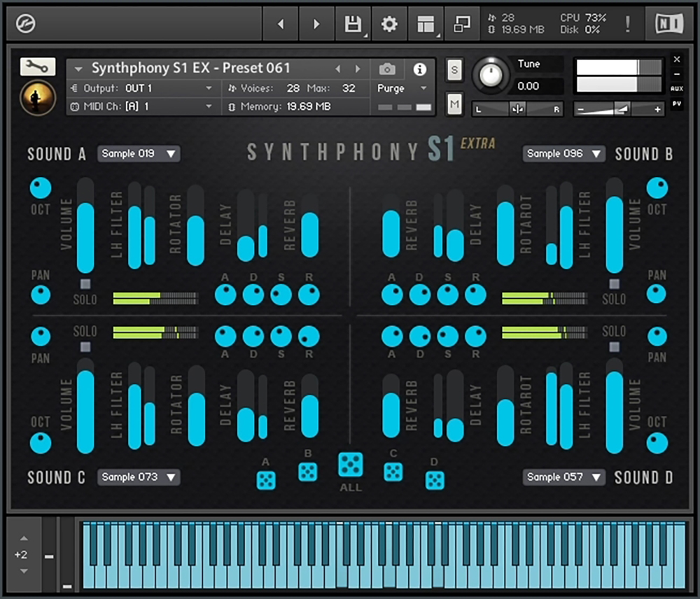Open the Sound B Sample 096 dropdown
The width and height of the screenshot is (700, 599).
[563, 153]
